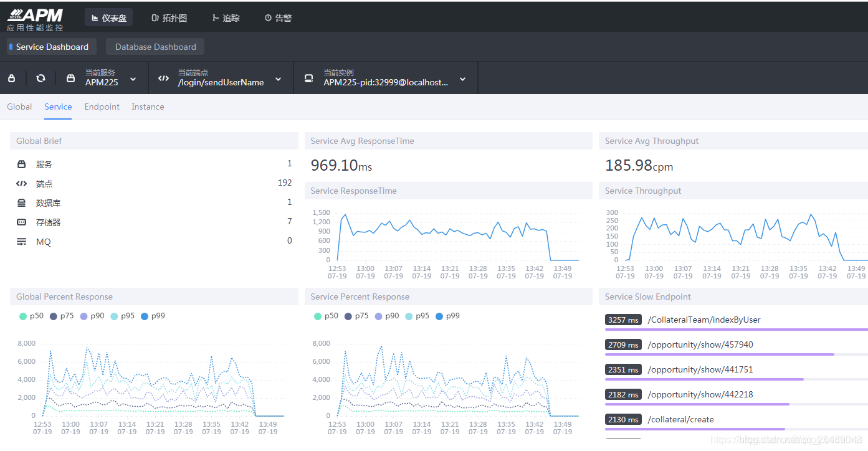This screenshot has height=451, width=868.
Task: Click the MQ icon in Global Brief
Action: (22, 242)
